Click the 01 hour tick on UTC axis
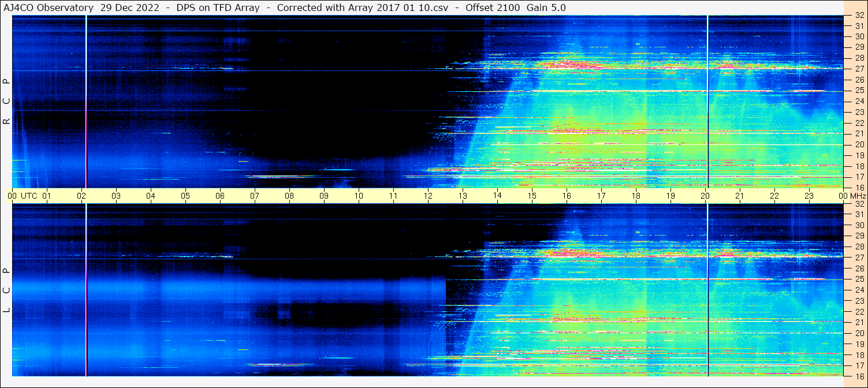The image size is (868, 388). (47, 196)
